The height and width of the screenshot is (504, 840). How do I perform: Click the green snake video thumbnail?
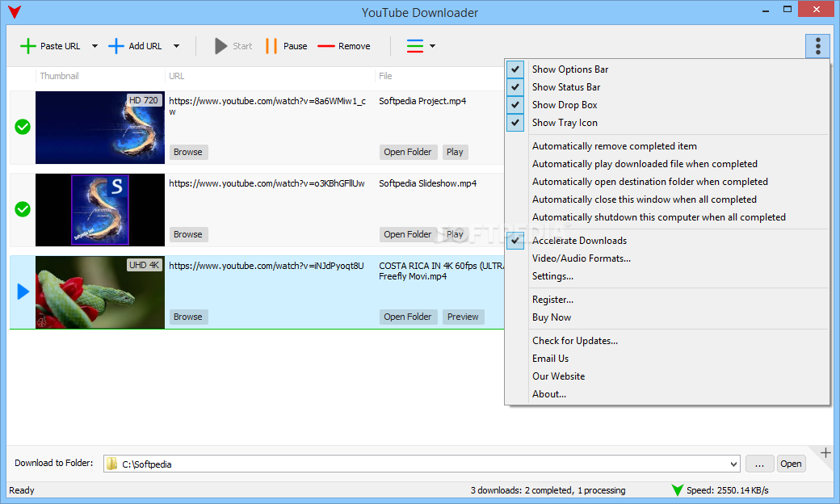[100, 292]
